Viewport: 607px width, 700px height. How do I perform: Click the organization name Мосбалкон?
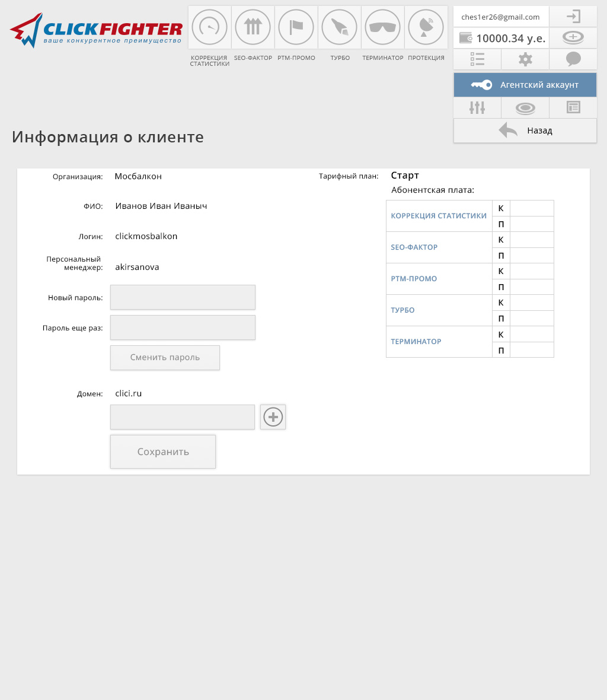138,176
